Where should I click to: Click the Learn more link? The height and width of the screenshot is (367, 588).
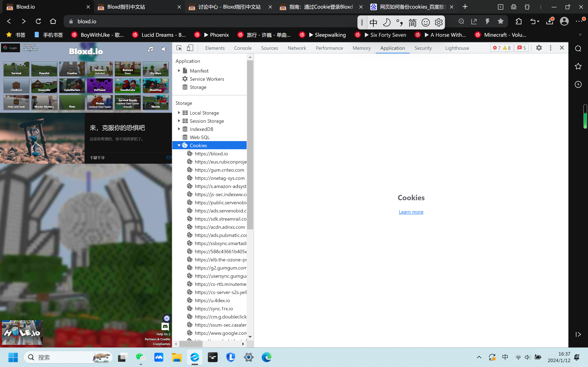click(x=411, y=212)
